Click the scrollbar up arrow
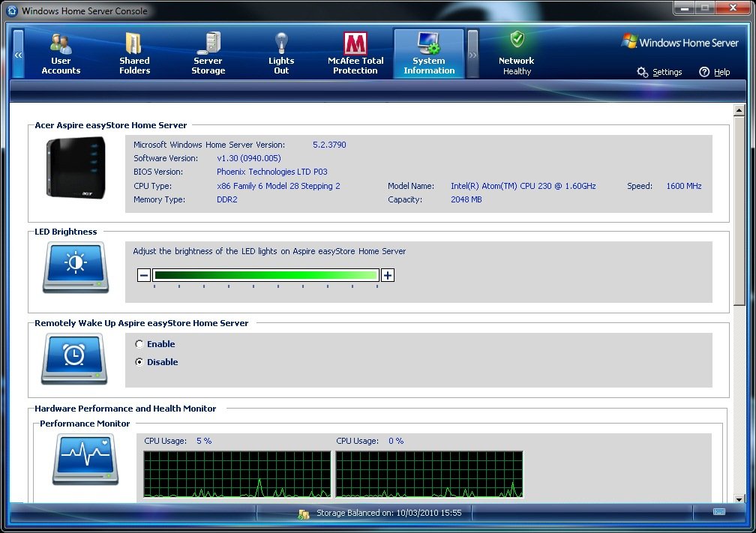 tap(739, 110)
